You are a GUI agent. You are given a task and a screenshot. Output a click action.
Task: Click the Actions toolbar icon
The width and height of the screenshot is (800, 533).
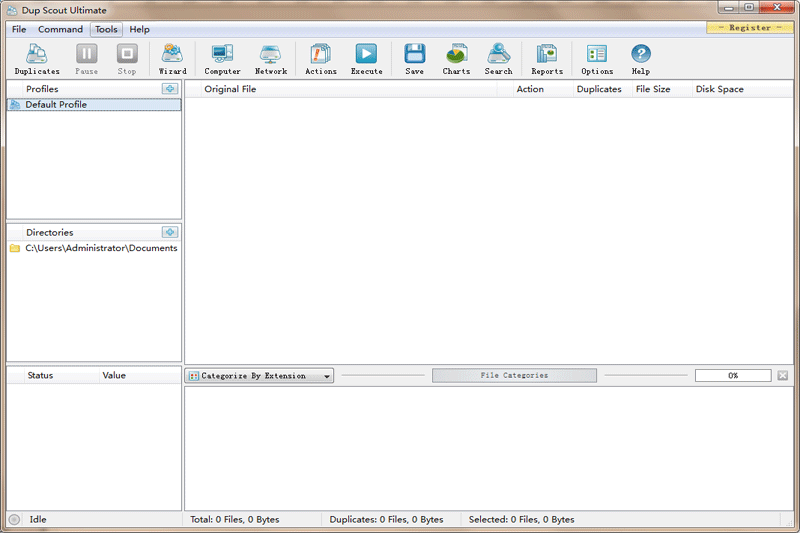[320, 59]
